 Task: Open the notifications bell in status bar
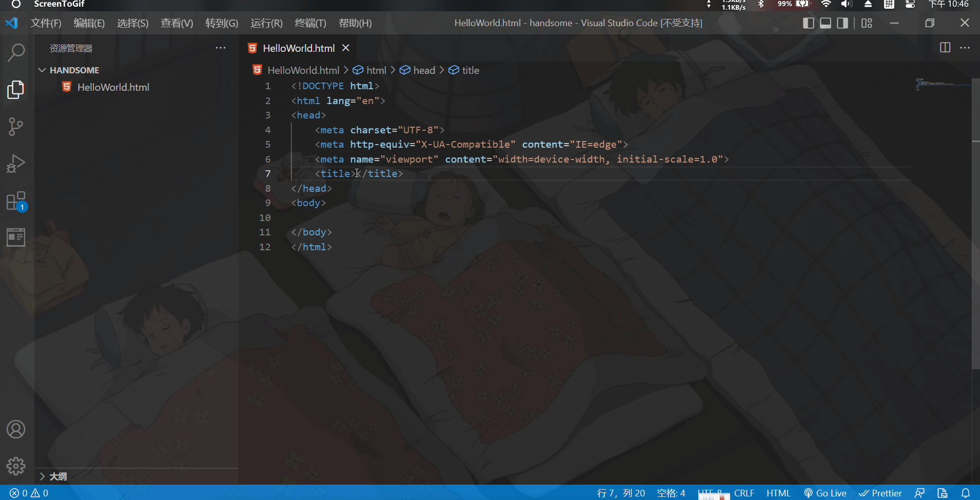pyautogui.click(x=965, y=493)
